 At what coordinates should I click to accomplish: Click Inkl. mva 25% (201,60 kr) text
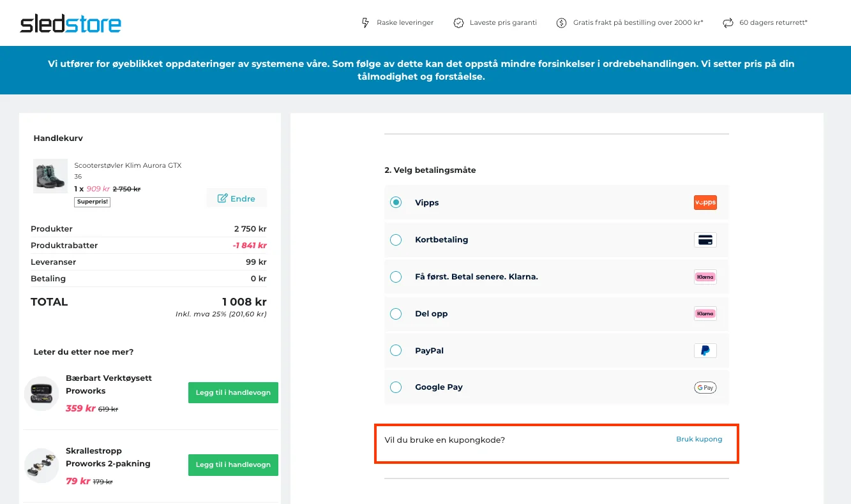coord(221,314)
